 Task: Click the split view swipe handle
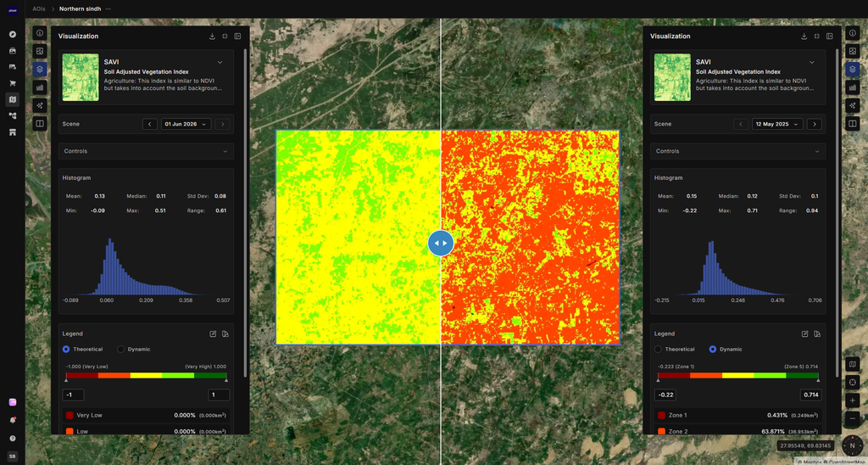click(x=441, y=243)
